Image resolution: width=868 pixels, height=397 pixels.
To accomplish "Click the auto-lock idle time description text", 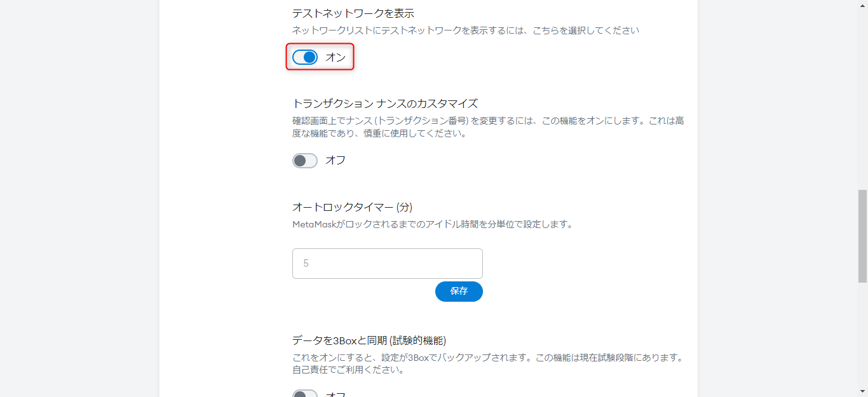I will pyautogui.click(x=432, y=224).
